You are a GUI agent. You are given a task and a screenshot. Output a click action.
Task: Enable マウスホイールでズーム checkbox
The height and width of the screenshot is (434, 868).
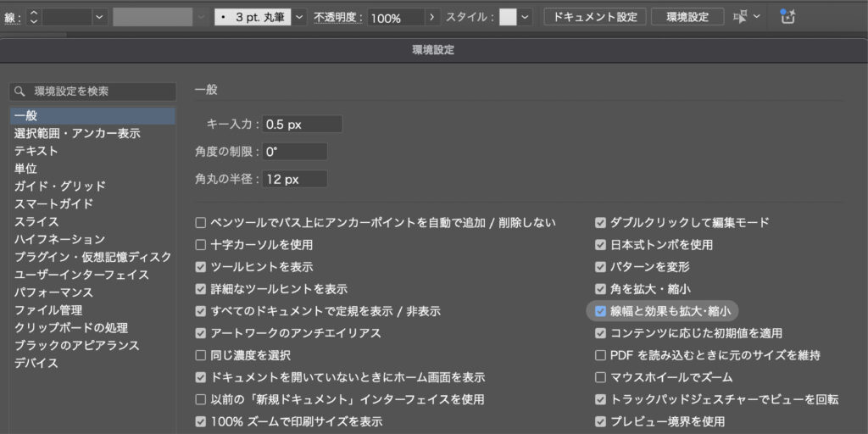click(601, 377)
